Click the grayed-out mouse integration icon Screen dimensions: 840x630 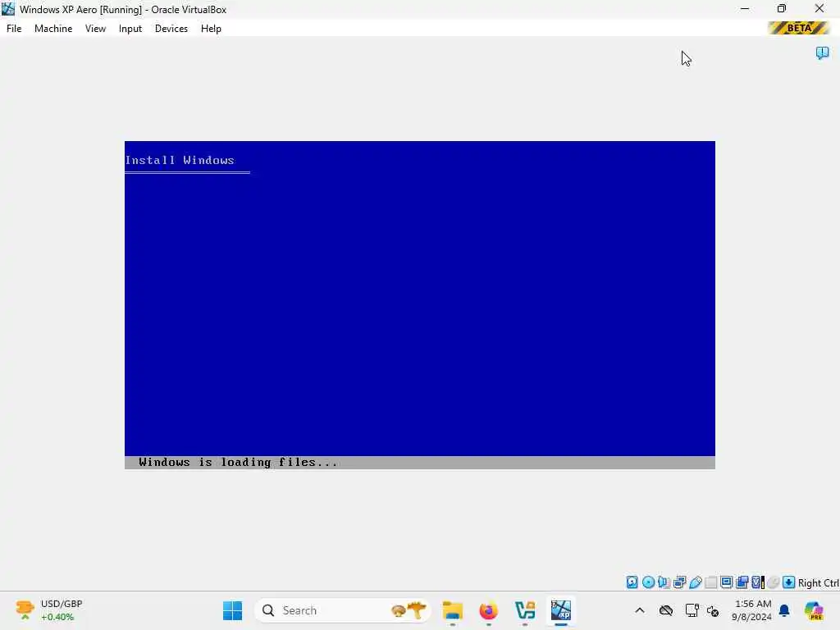pos(773,582)
